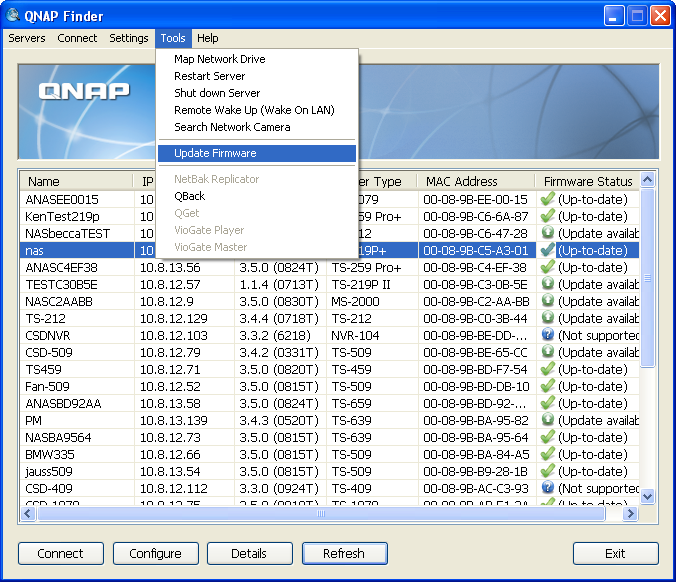Click vertical scrollbar down arrow
Viewport: 676px width, 582px height.
coord(648,496)
